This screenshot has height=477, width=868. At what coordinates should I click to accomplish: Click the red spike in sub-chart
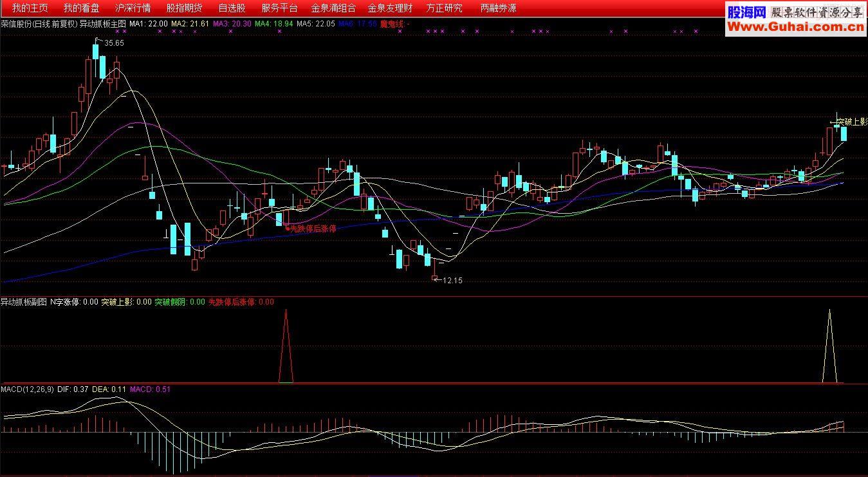tap(286, 346)
